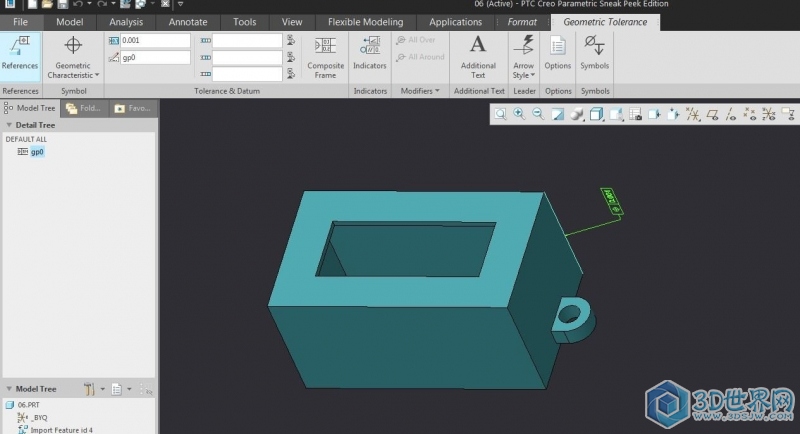Expand the Modifiers group dropdown
The height and width of the screenshot is (434, 800).
pyautogui.click(x=419, y=91)
